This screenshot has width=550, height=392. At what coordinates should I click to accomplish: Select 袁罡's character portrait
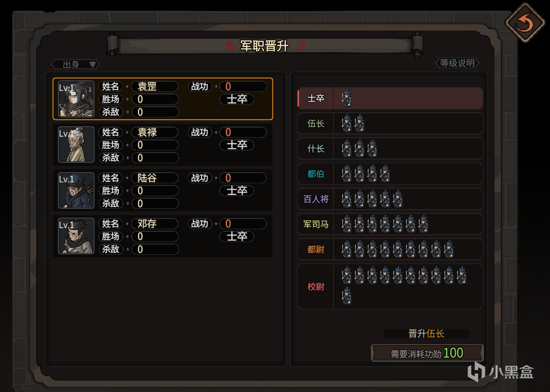(x=76, y=99)
